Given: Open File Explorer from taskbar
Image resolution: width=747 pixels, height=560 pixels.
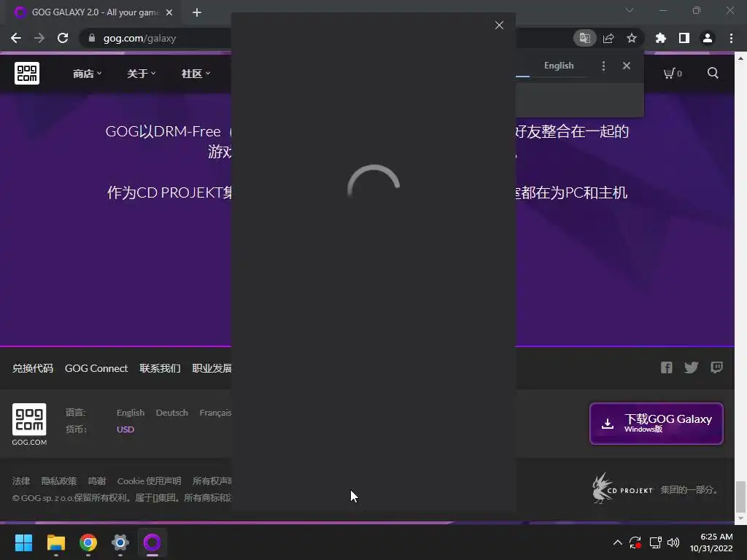Looking at the screenshot, I should 55,542.
